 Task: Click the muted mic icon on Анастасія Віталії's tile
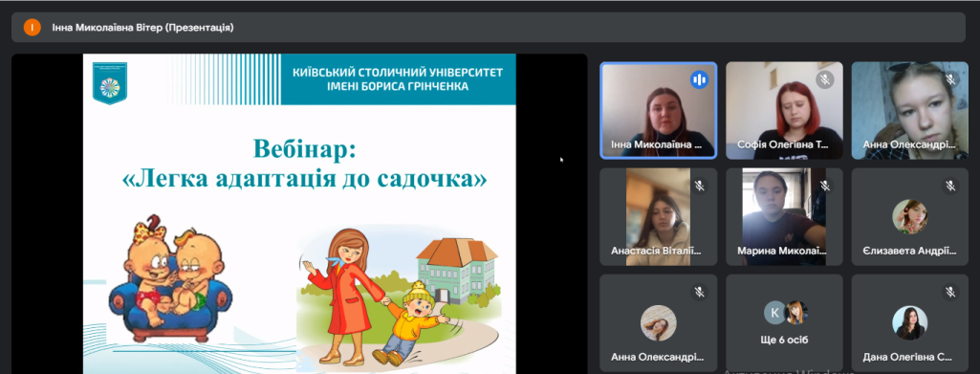pyautogui.click(x=699, y=186)
